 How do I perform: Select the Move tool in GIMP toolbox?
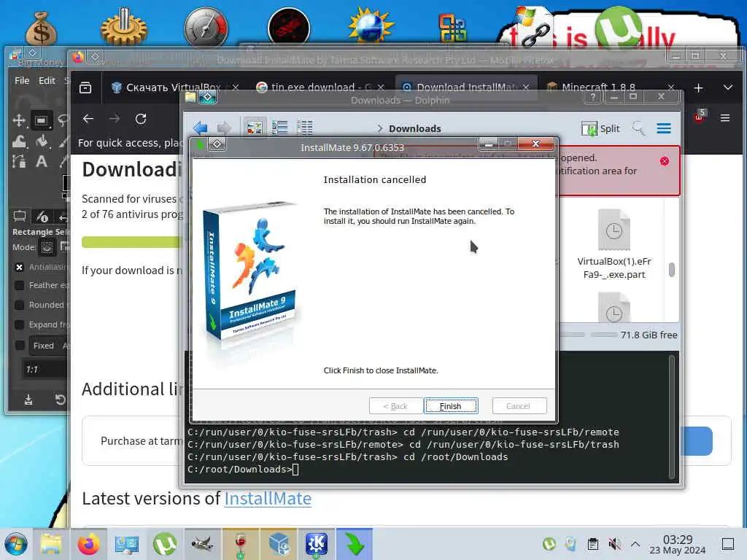19,120
